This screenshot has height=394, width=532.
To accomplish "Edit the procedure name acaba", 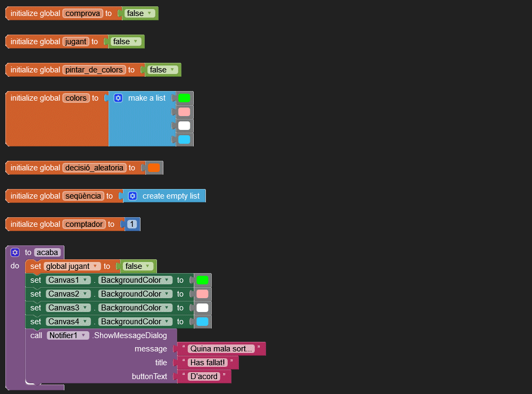I will [47, 252].
